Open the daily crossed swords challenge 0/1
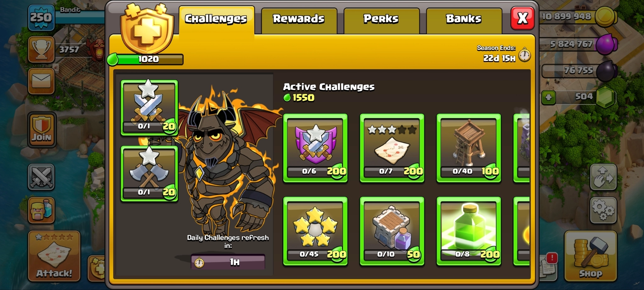644x290 pixels. (149, 108)
